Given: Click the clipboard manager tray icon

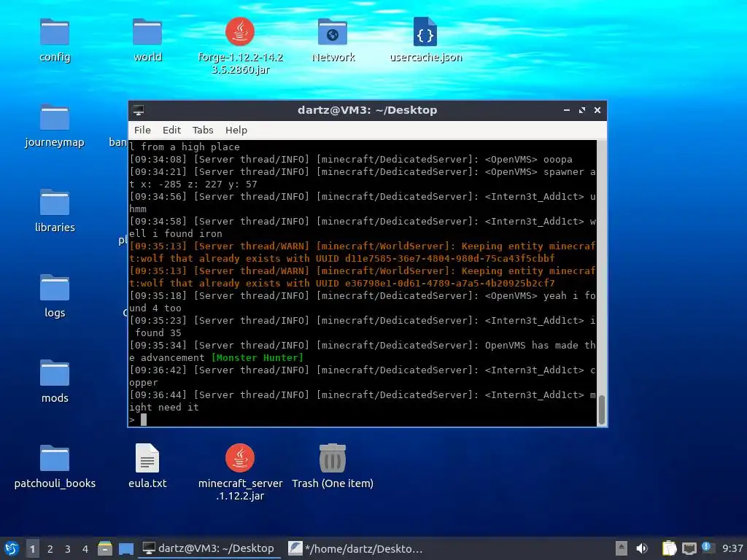Looking at the screenshot, I should pos(669,548).
